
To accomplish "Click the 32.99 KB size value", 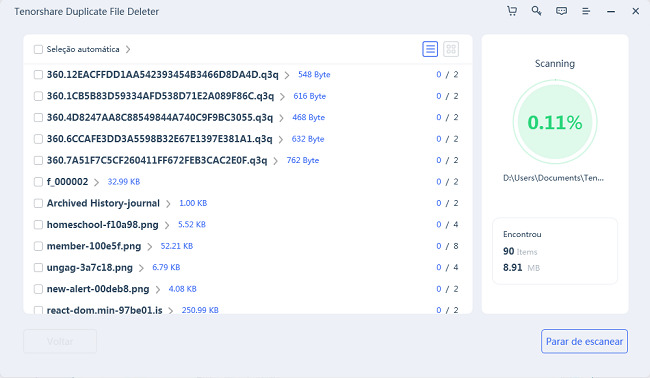I will pos(124,182).
